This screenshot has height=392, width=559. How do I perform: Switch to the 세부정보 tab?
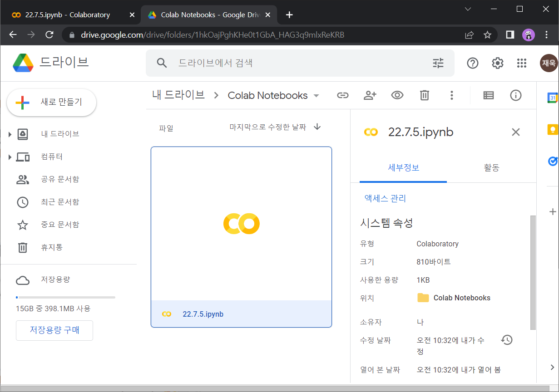(403, 168)
